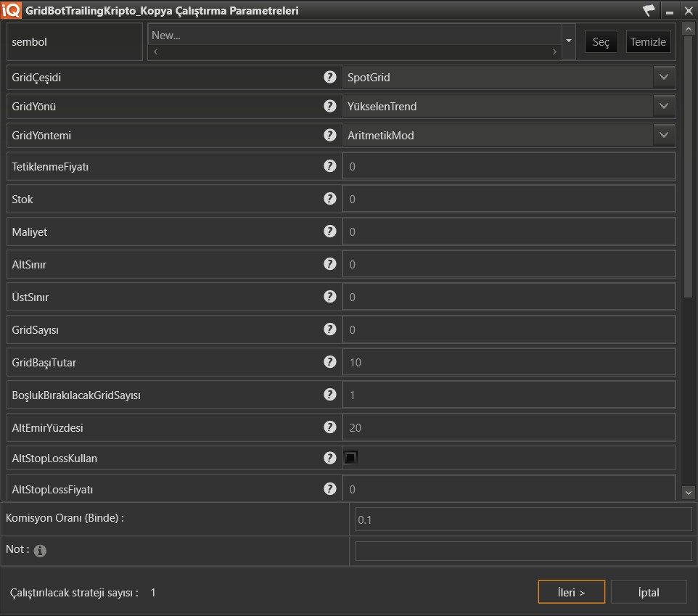Click the ÜstSınır question mark icon
Image resolution: width=698 pixels, height=616 pixels.
click(x=329, y=297)
